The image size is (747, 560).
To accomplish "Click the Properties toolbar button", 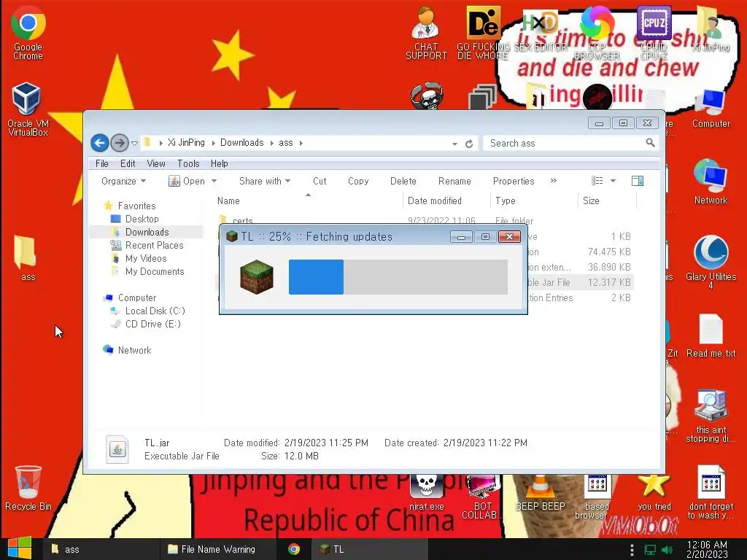I will point(514,181).
